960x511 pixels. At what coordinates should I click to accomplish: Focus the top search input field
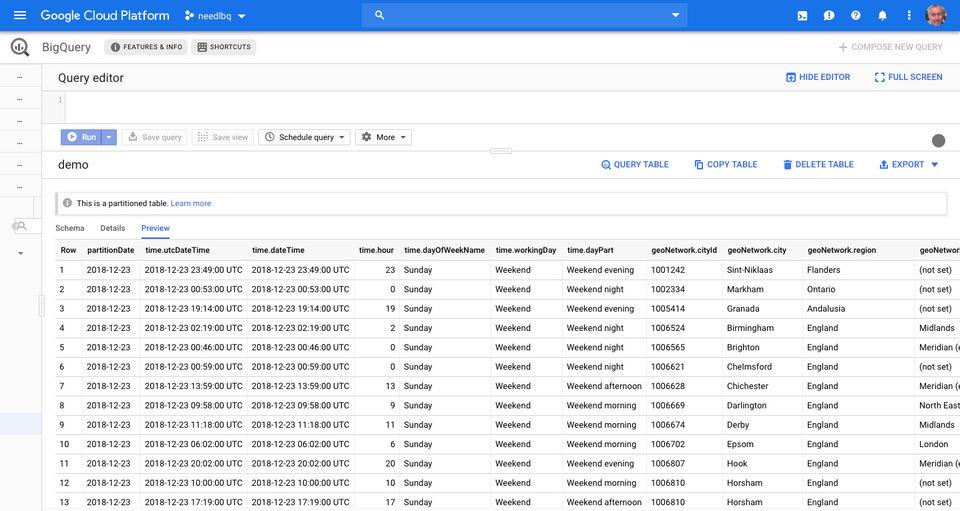click(x=524, y=15)
